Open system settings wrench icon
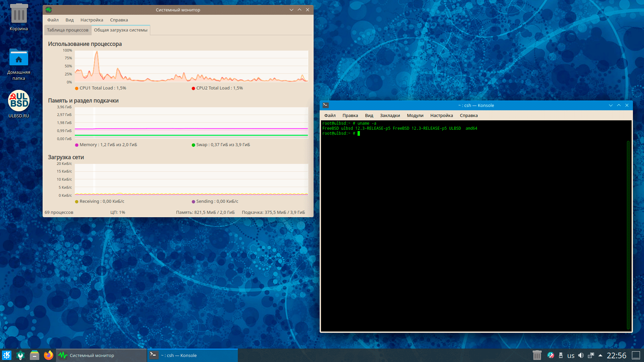 [x=20, y=355]
